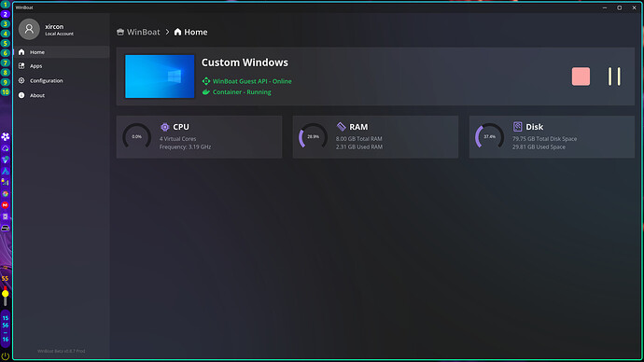Switch to workspace 1 in desktop panel
Image resolution: width=644 pixels, height=362 pixels.
(6, 5)
